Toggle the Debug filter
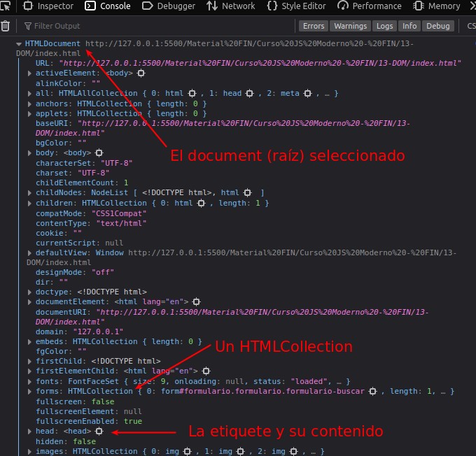Viewport: 476px width, 456px height. [x=437, y=26]
